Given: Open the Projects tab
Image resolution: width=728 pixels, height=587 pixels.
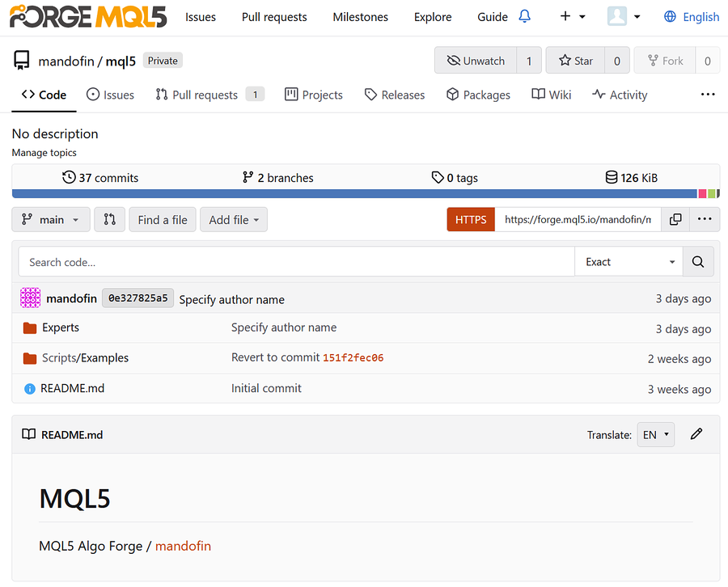Looking at the screenshot, I should [x=313, y=95].
